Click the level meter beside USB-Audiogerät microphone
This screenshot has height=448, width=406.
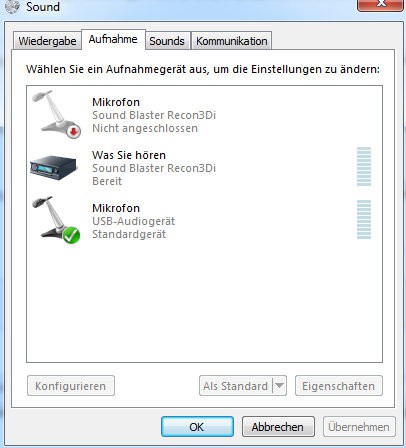[x=364, y=219]
